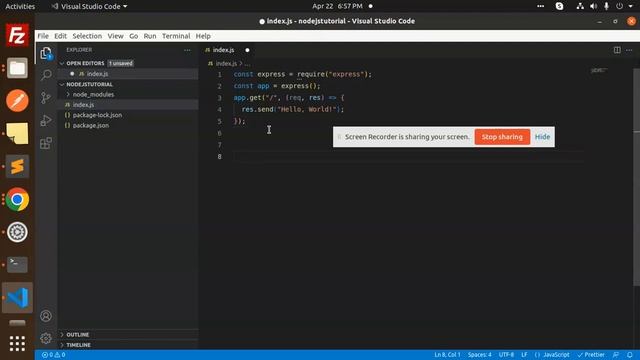Open the Visual Studio Code app menu dropdown

pyautogui.click(x=90, y=6)
